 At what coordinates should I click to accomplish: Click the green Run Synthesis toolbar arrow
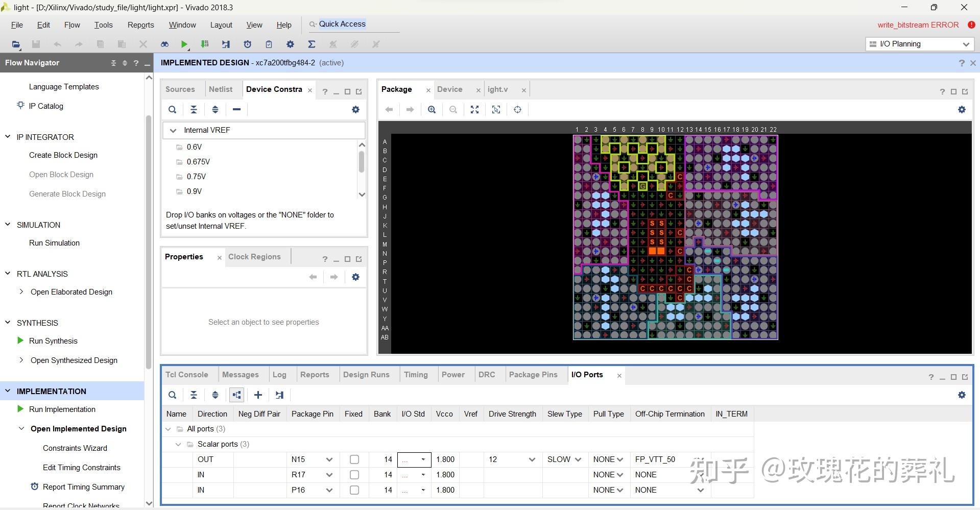[x=184, y=44]
